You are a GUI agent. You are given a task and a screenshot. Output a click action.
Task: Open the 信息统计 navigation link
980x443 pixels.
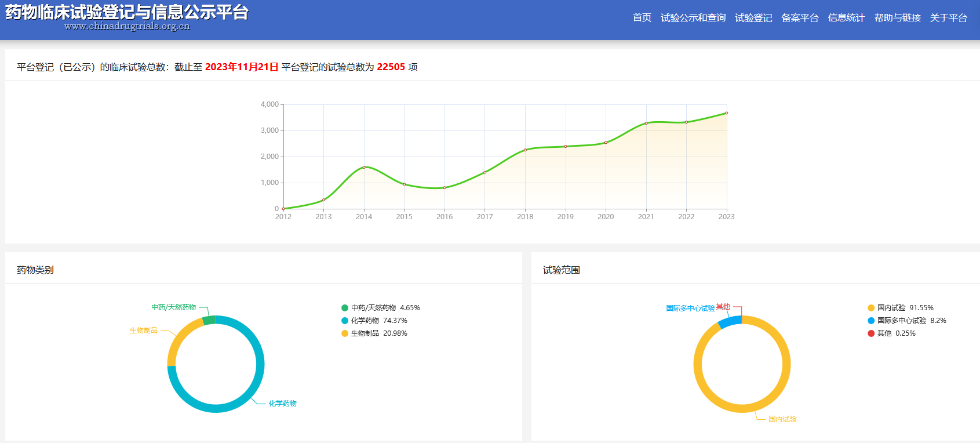click(x=846, y=18)
